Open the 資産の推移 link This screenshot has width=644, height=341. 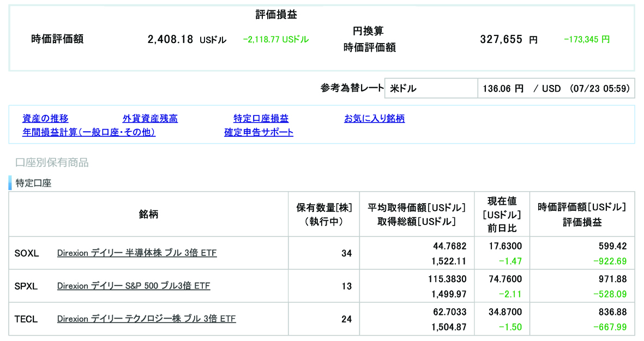click(45, 119)
